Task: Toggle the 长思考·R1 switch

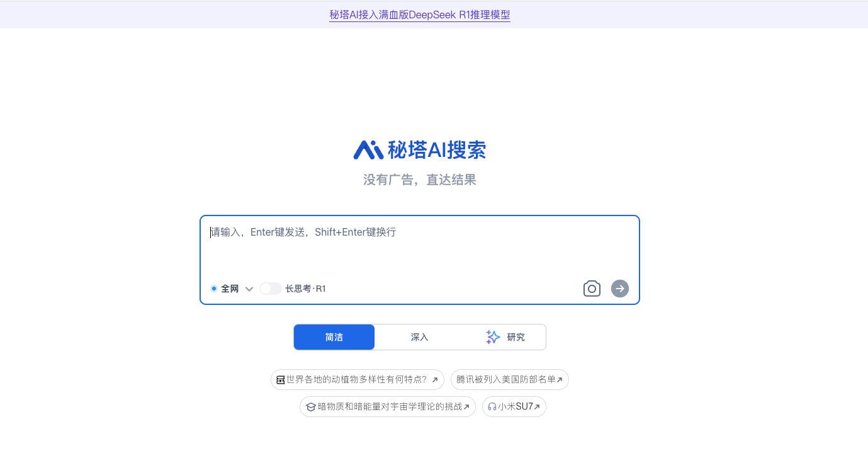Action: coord(271,289)
